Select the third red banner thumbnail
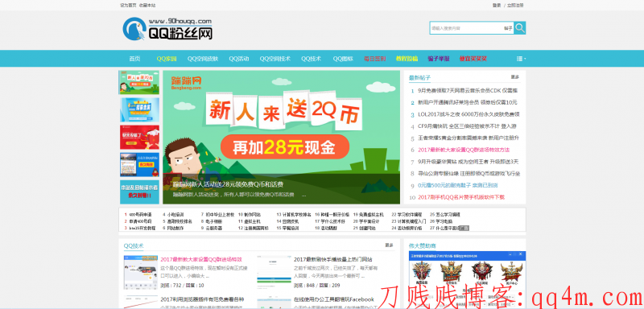The width and height of the screenshot is (644, 309). tap(139, 137)
